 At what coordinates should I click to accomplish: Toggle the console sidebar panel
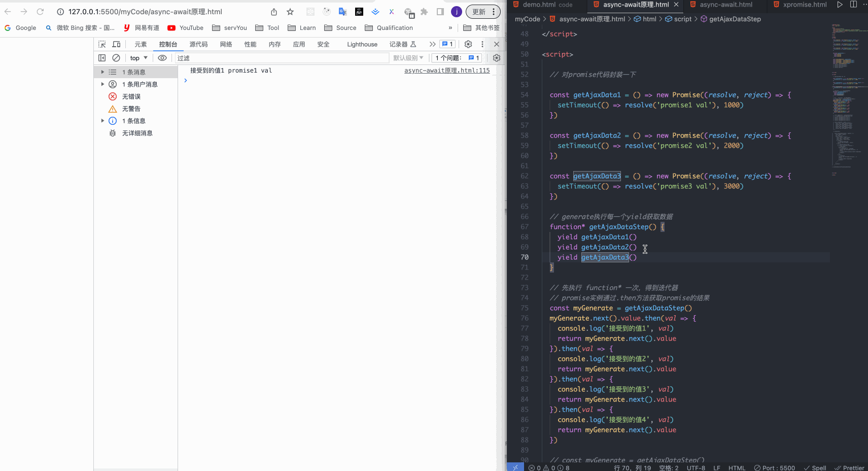[102, 58]
